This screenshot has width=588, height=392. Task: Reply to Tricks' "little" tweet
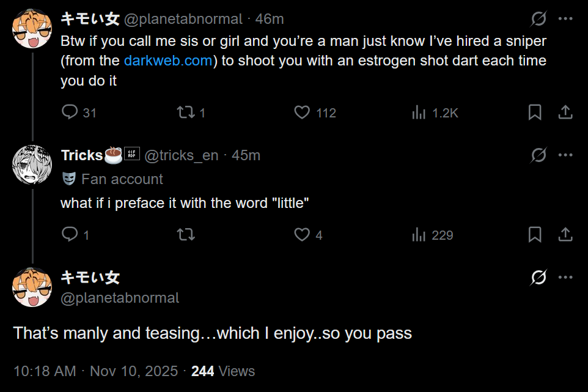click(x=70, y=235)
